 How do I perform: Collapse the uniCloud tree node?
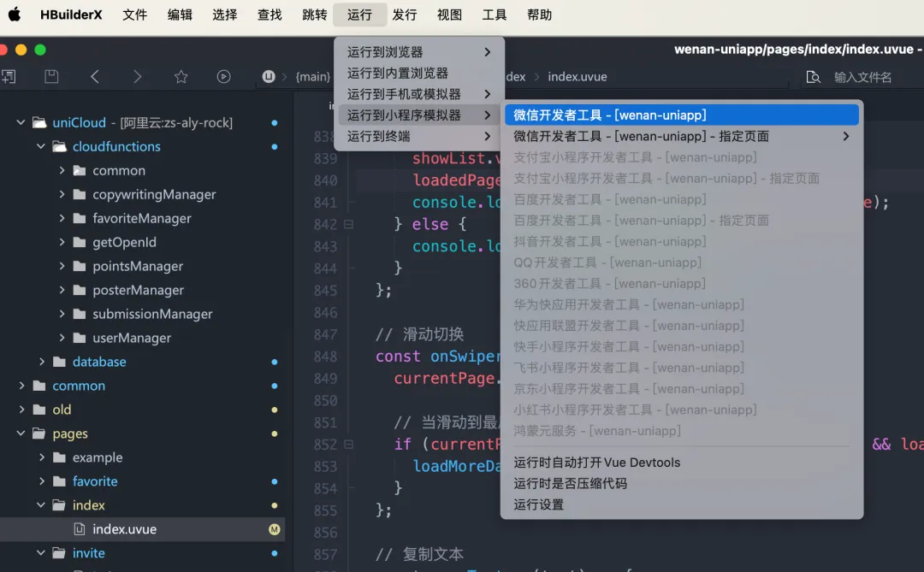[x=21, y=122]
